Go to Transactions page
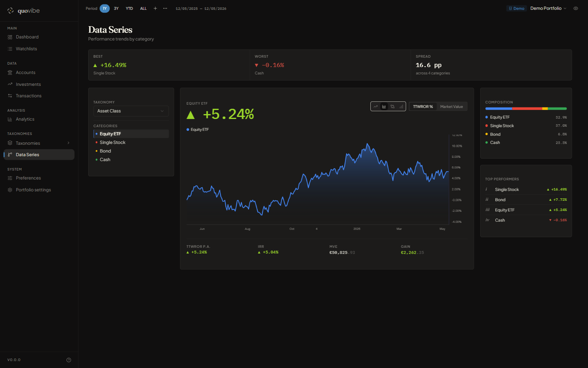The width and height of the screenshot is (588, 368). (39, 96)
